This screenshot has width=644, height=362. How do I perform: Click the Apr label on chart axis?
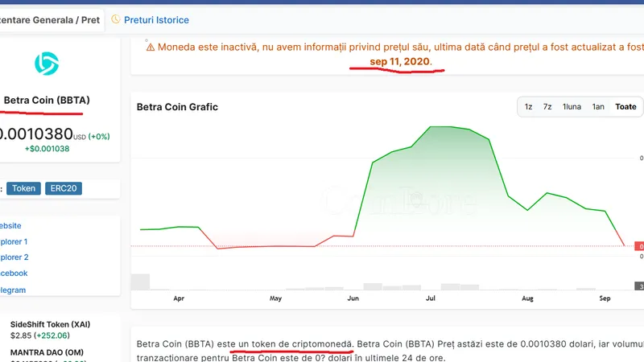tap(179, 298)
